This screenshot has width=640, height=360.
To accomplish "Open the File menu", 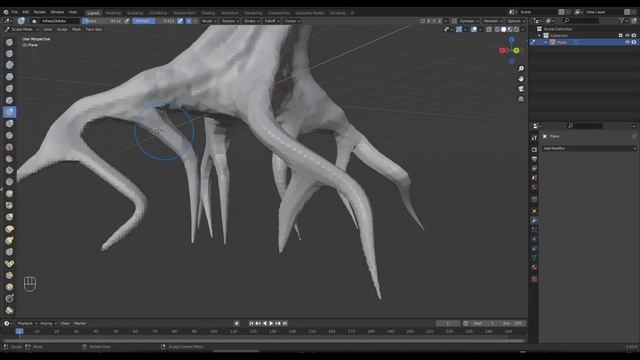I will tap(15, 12).
